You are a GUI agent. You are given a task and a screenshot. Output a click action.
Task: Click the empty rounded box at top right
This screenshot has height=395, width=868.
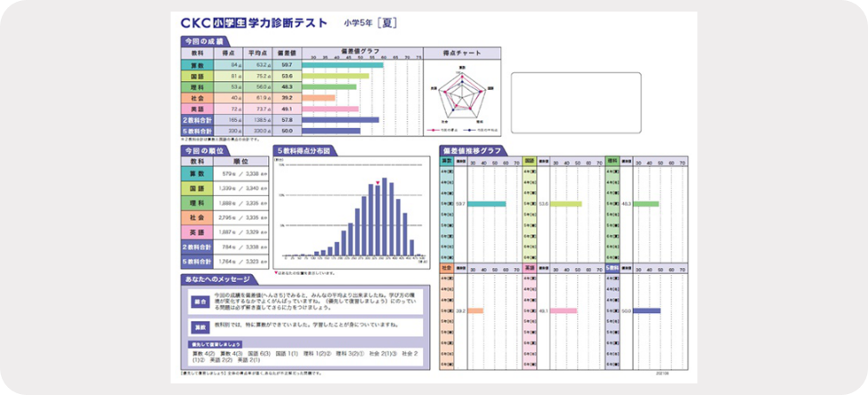click(x=575, y=95)
